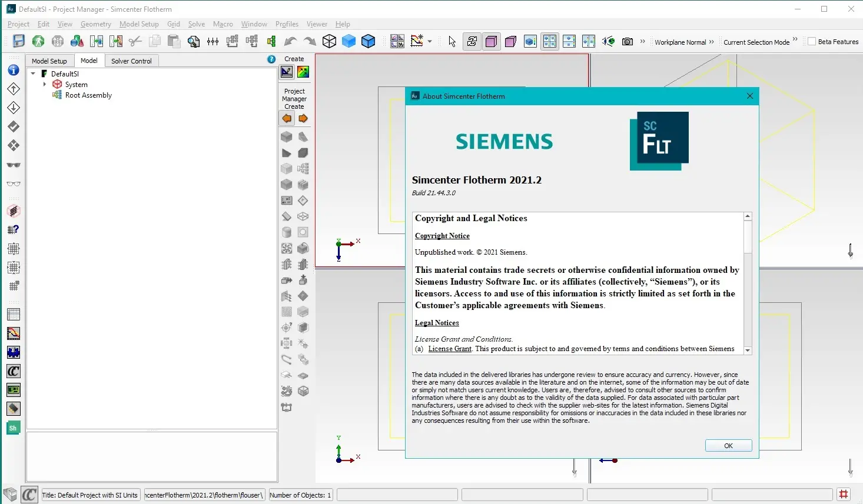Click the green sanity check walker icon
This screenshot has width=863, height=504.
(x=38, y=41)
